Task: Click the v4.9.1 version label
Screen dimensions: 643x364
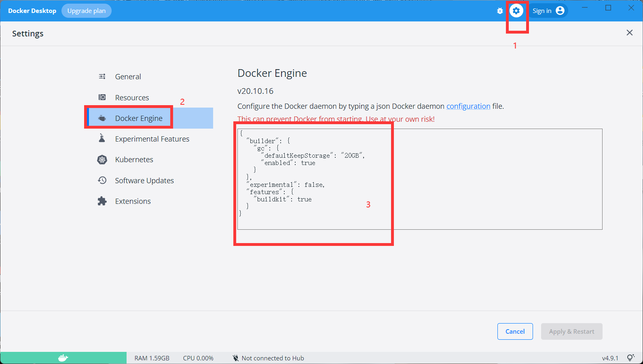Action: coord(610,358)
